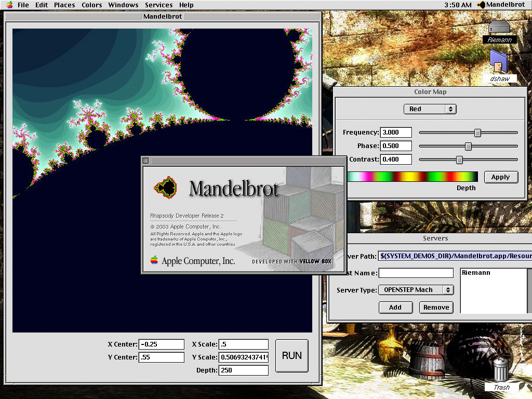532x399 pixels.
Task: Open the Red color channel popup
Action: [x=430, y=109]
